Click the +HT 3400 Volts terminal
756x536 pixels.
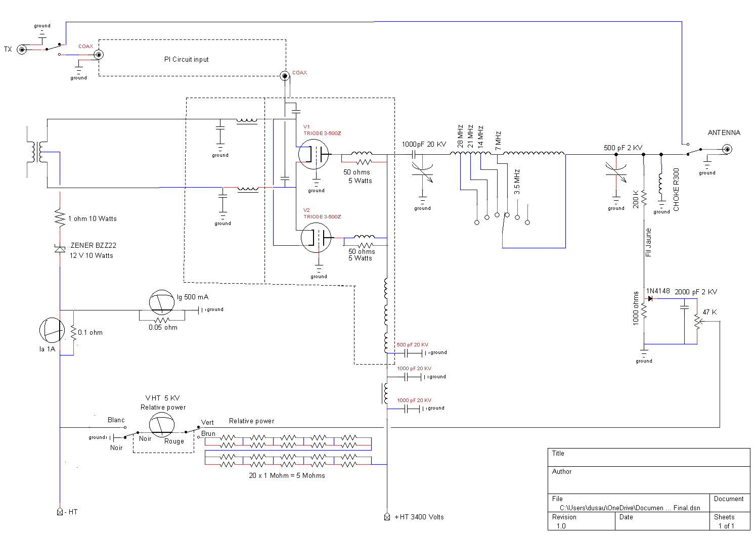click(387, 517)
